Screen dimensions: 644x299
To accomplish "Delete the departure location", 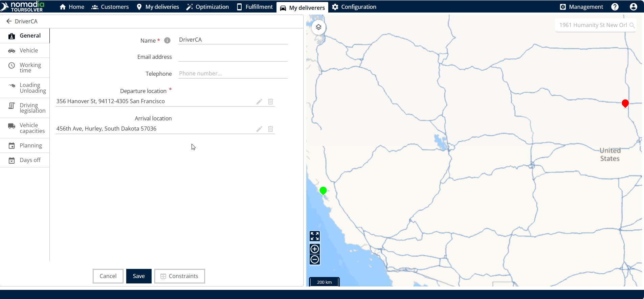I will (270, 101).
